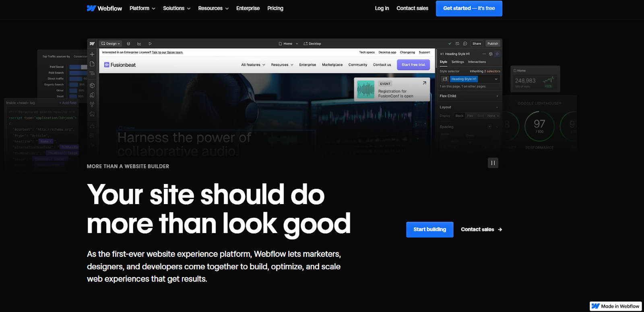Image resolution: width=644 pixels, height=312 pixels.
Task: Open the analytics chart icon in Designer toolbar
Action: (139, 43)
